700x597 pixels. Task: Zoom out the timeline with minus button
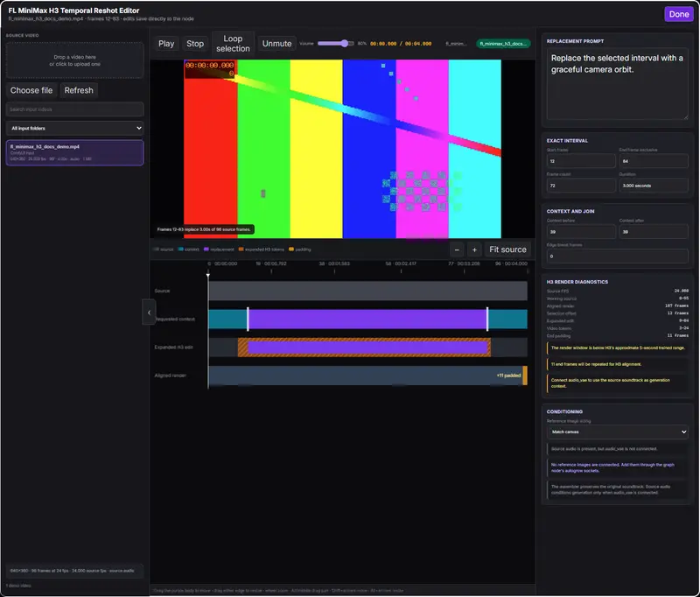[x=457, y=249]
